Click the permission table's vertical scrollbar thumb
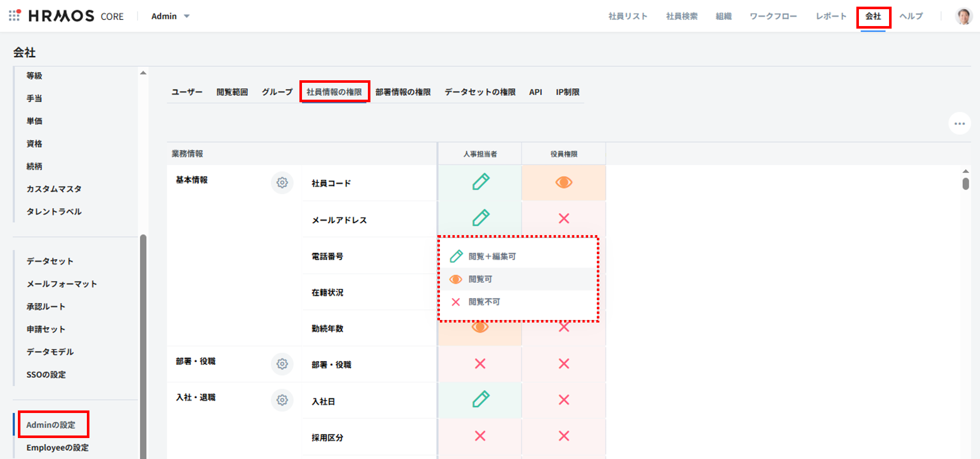Viewport: 980px width, 459px height. (x=965, y=183)
